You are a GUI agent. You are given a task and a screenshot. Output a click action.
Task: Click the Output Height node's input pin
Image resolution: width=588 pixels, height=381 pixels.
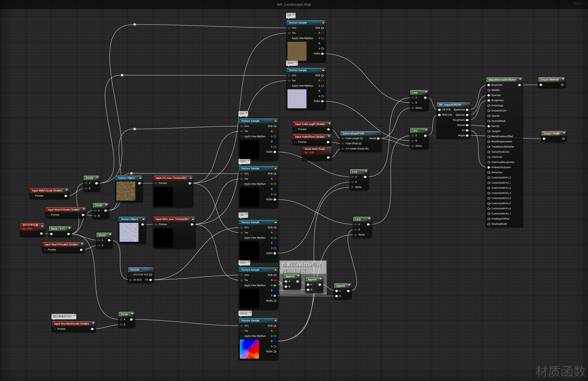click(x=544, y=139)
